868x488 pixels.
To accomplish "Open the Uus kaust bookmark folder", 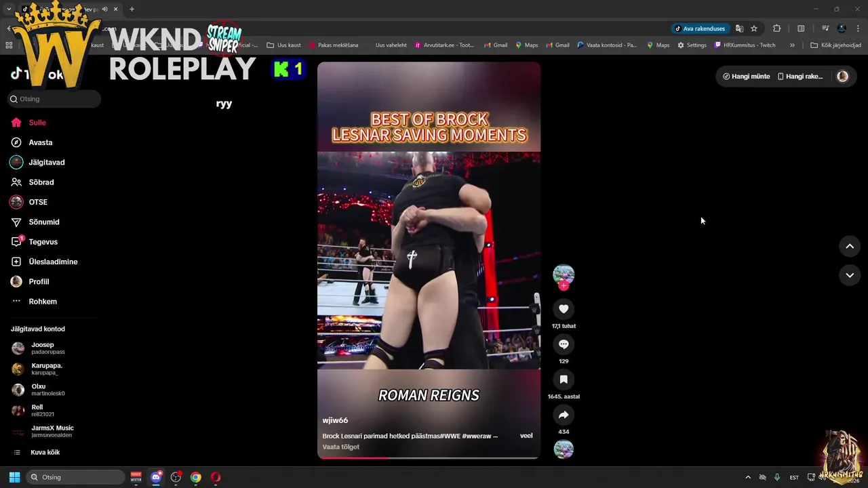I will coord(283,45).
